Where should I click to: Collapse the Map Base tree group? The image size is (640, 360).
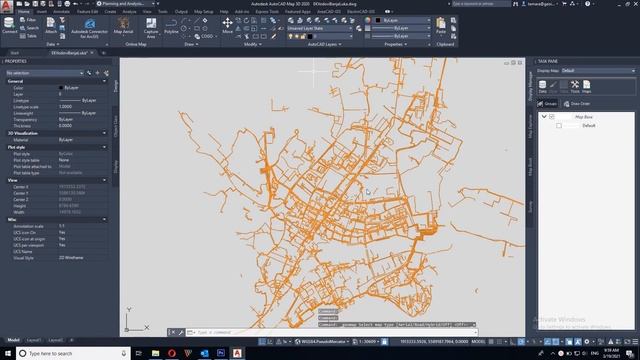544,117
